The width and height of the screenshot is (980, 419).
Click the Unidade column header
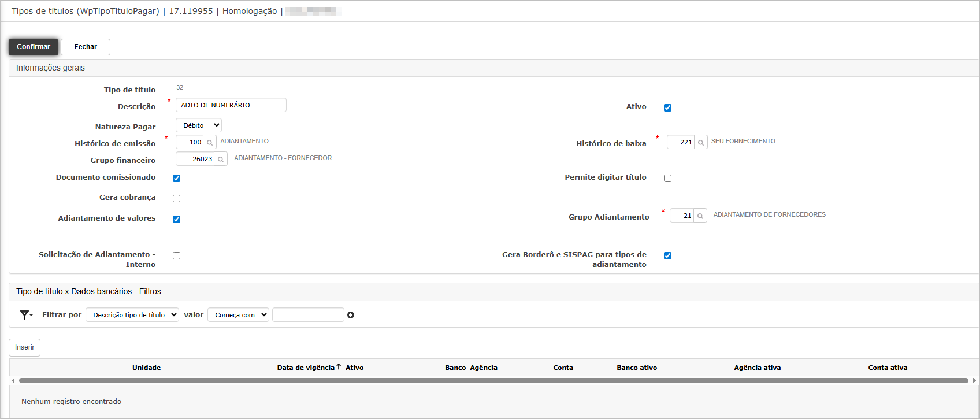coord(146,368)
